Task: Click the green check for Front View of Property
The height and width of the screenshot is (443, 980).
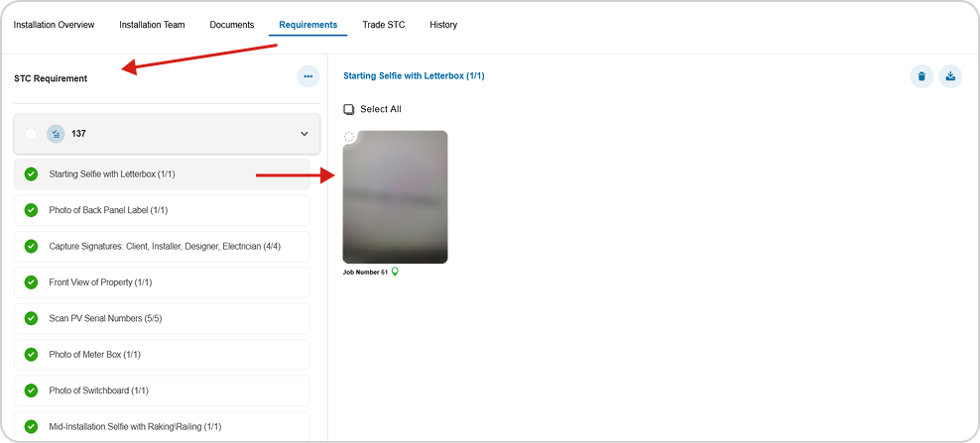Action: (31, 282)
